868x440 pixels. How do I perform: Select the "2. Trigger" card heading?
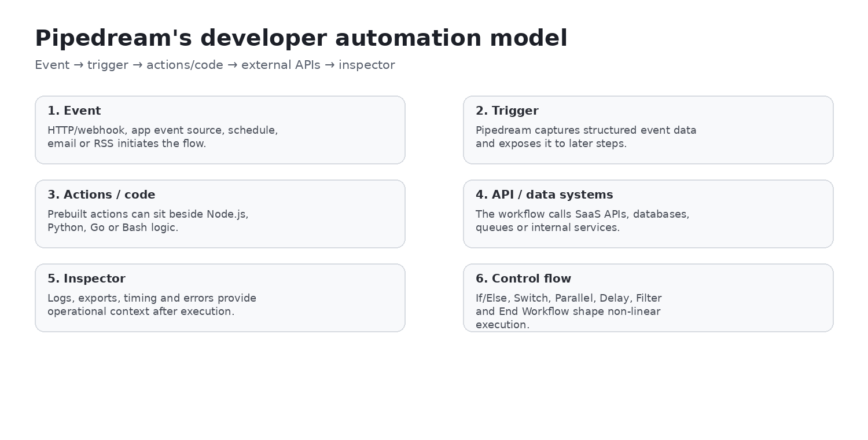point(507,111)
